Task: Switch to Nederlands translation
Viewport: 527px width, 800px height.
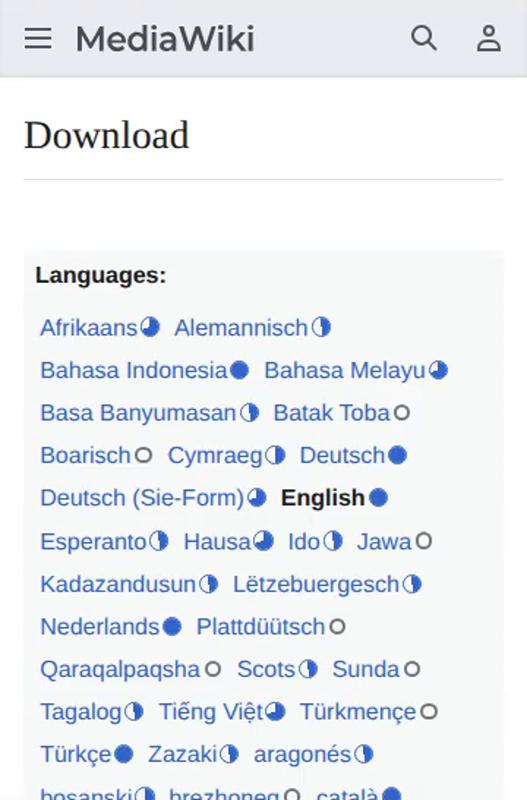Action: 100,627
